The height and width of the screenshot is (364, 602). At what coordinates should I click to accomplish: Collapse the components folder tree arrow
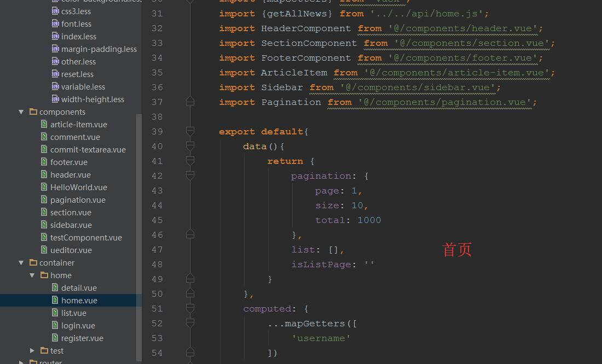(x=21, y=112)
